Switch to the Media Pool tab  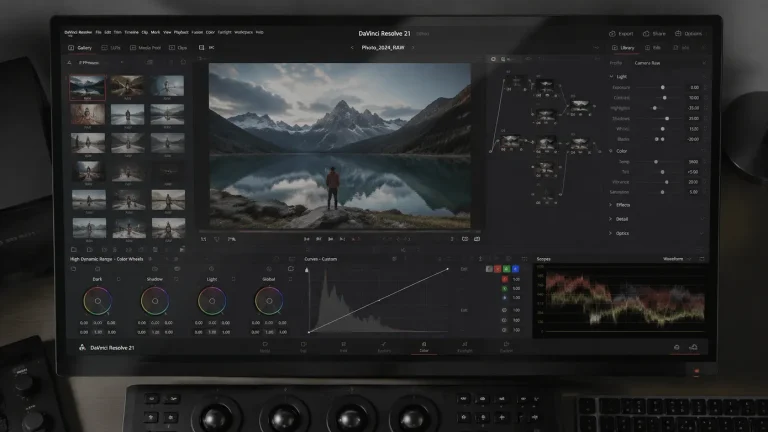tap(145, 48)
